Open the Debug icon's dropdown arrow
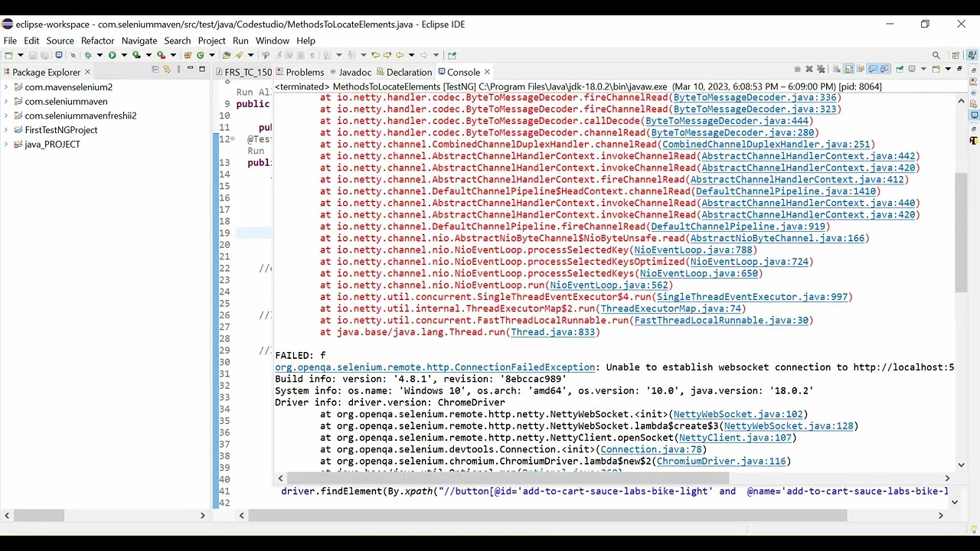Image resolution: width=980 pixels, height=551 pixels. point(100,55)
